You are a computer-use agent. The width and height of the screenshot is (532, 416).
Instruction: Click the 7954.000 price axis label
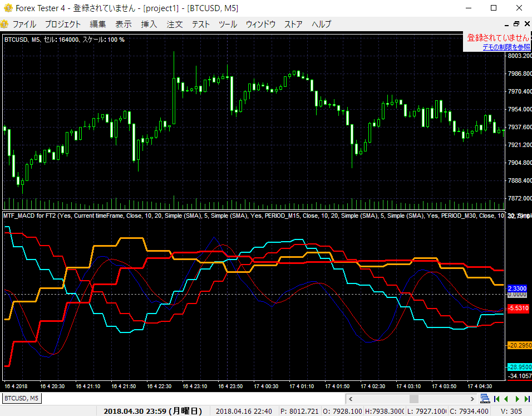(x=519, y=109)
